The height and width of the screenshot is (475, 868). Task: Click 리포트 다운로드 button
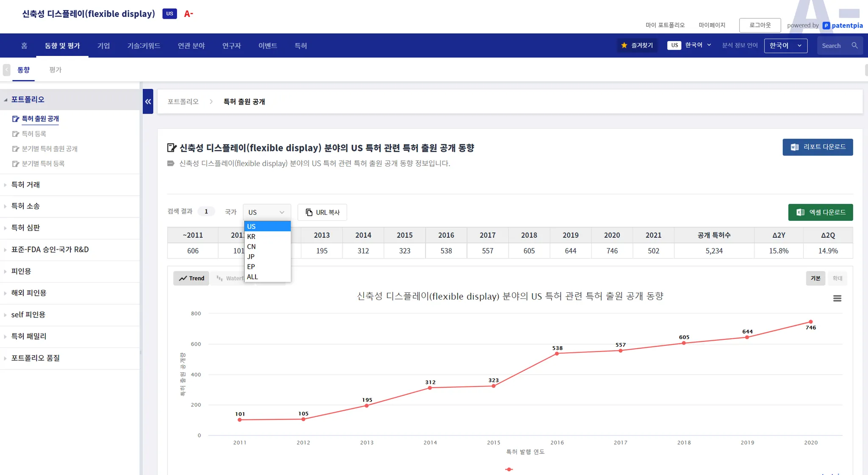818,147
